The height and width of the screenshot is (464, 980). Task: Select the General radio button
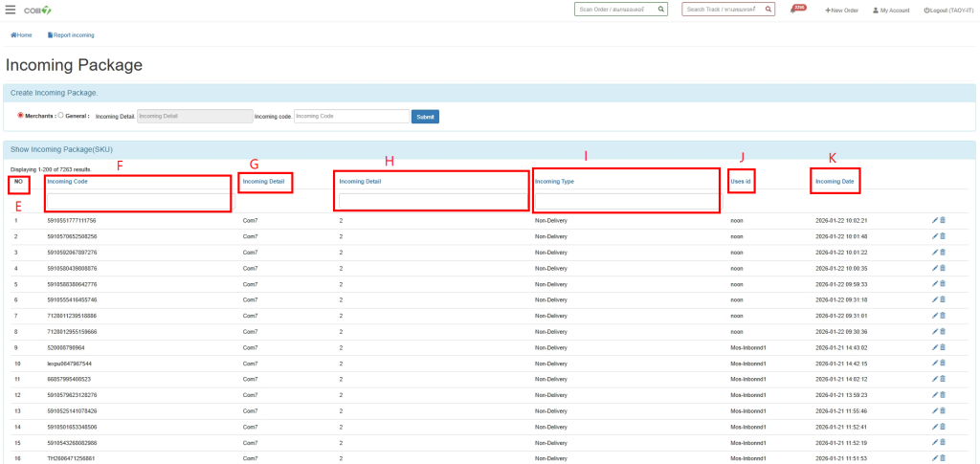click(61, 116)
